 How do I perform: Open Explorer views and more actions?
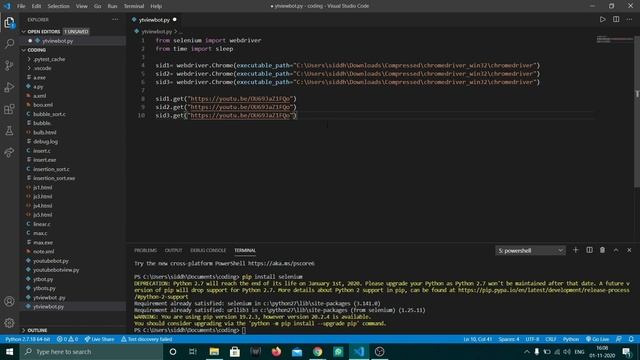(115, 20)
